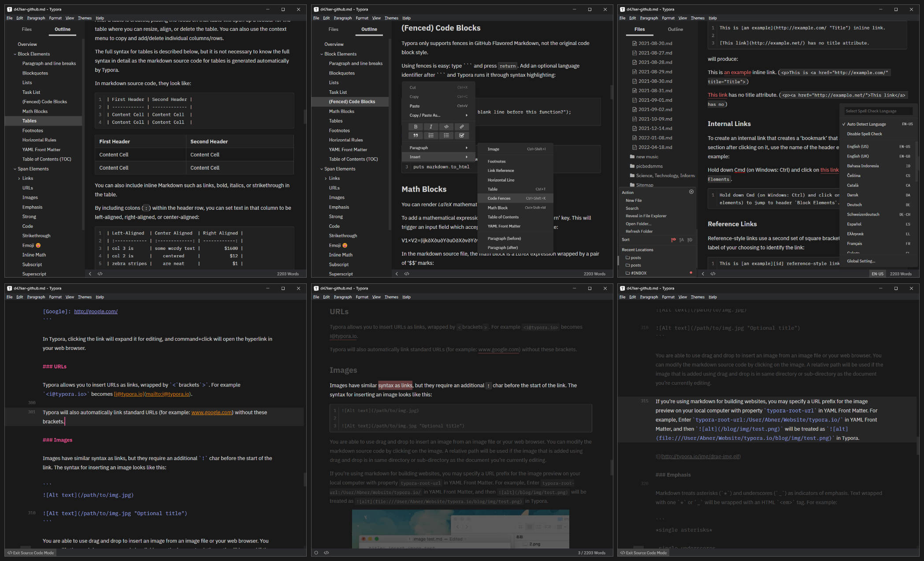Toggle source code icon in top-left window
The image size is (924, 561).
(100, 274)
